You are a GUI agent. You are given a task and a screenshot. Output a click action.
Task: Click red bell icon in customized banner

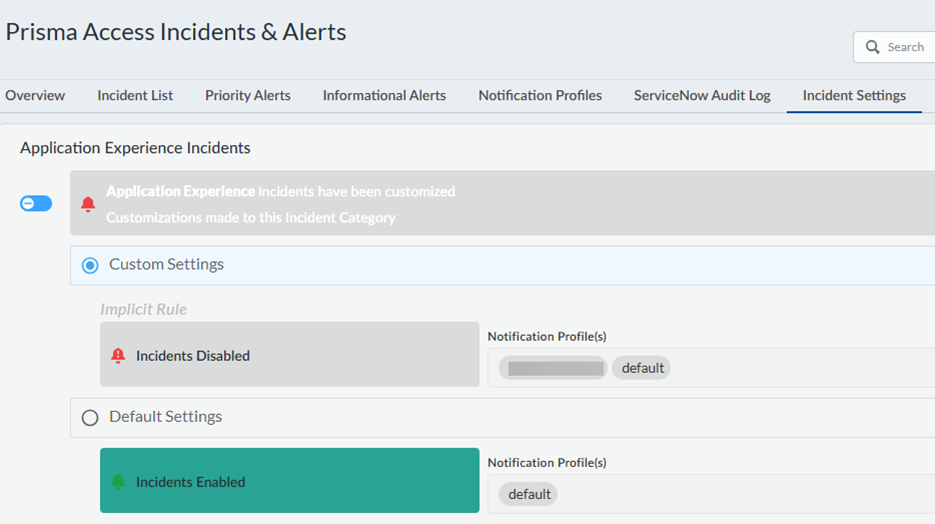[88, 204]
